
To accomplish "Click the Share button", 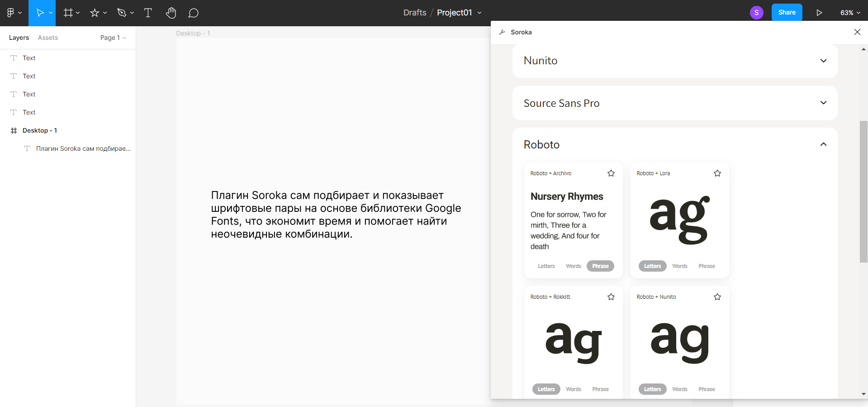I will click(787, 12).
